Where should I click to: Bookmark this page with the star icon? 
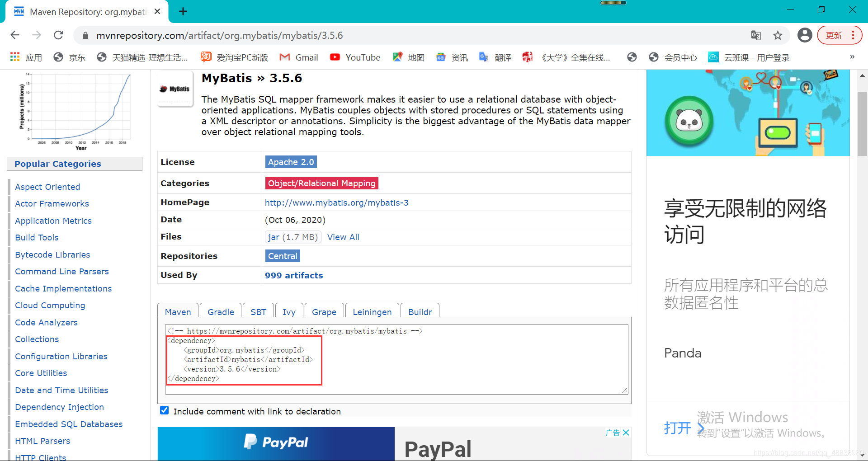coord(778,35)
